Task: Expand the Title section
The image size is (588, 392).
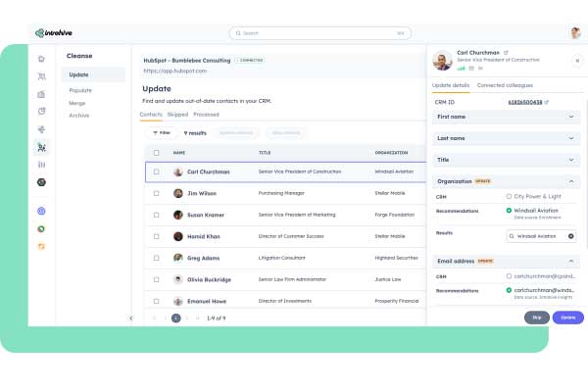Action: click(506, 160)
